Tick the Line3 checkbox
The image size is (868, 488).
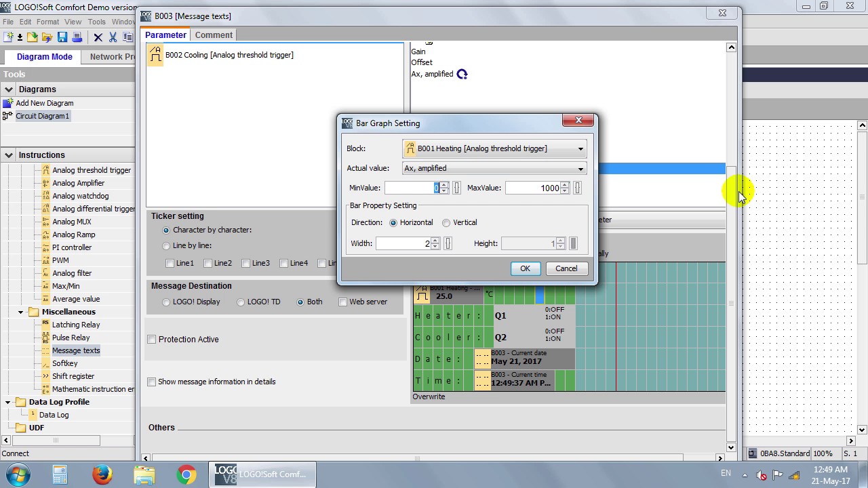[x=246, y=263]
